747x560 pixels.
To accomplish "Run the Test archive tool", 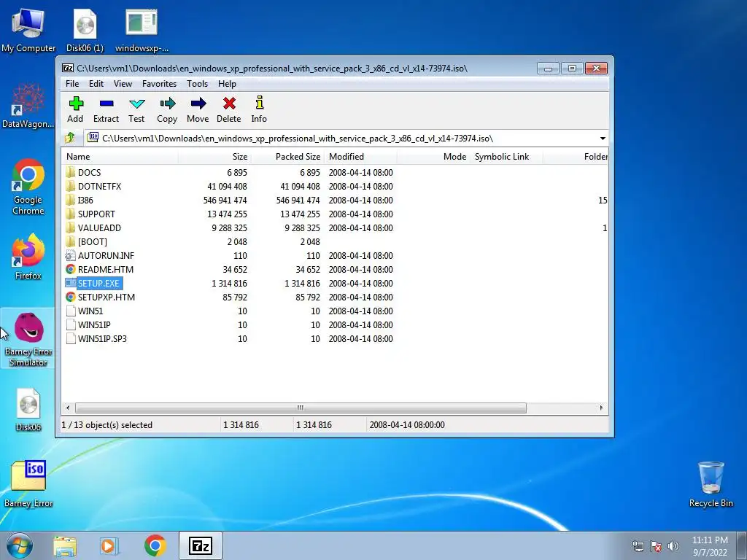I will 136,109.
